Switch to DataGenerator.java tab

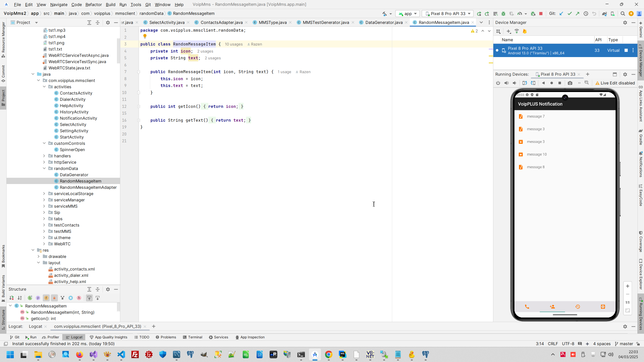click(384, 22)
